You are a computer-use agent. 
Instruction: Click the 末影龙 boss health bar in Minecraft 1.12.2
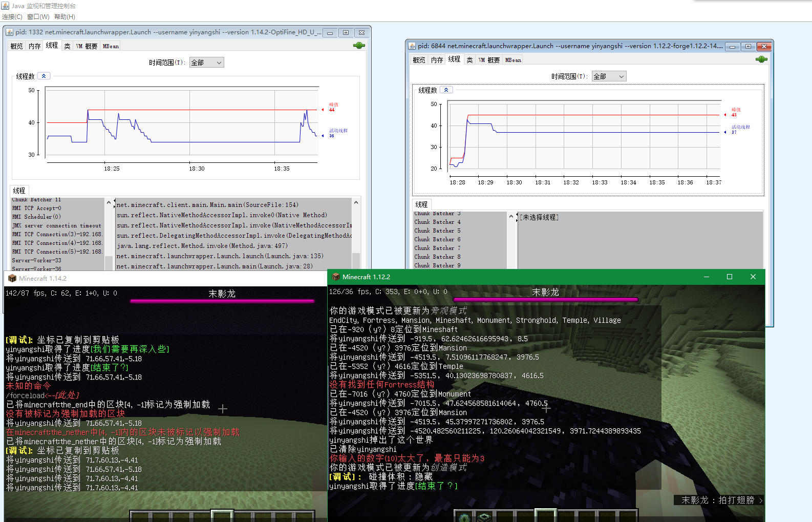[x=545, y=299]
